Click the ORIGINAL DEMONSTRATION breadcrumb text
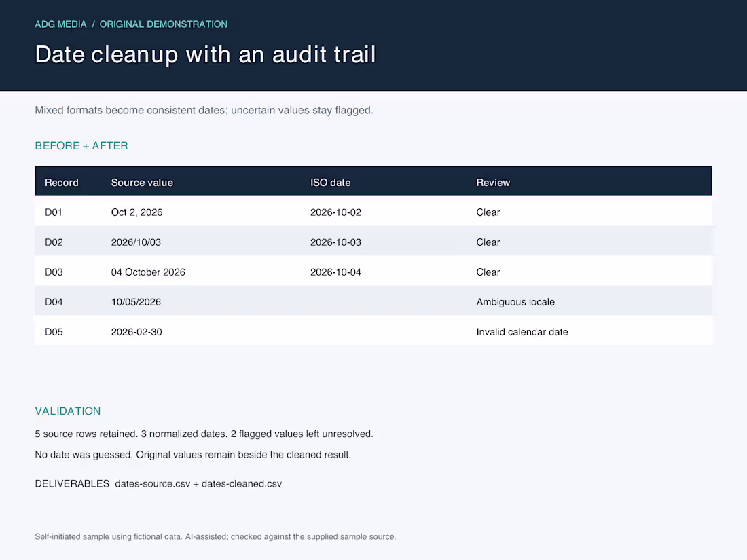This screenshot has height=560, width=747. 164,24
